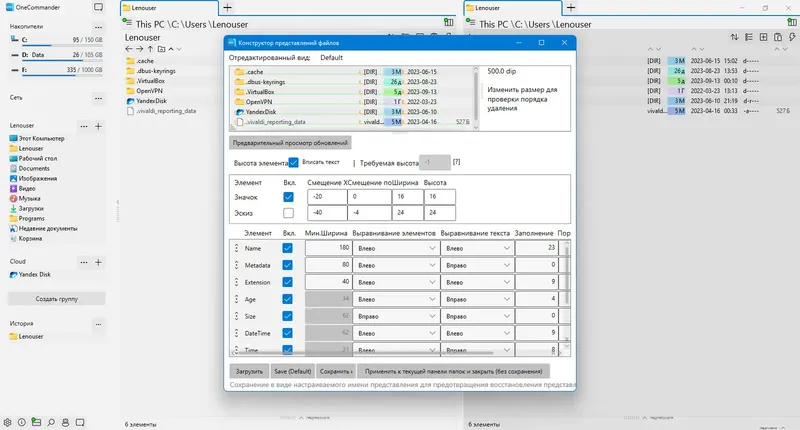Click the sort arrows icon in right pane toolbar
Image resolution: width=800 pixels, height=430 pixels.
click(x=734, y=37)
